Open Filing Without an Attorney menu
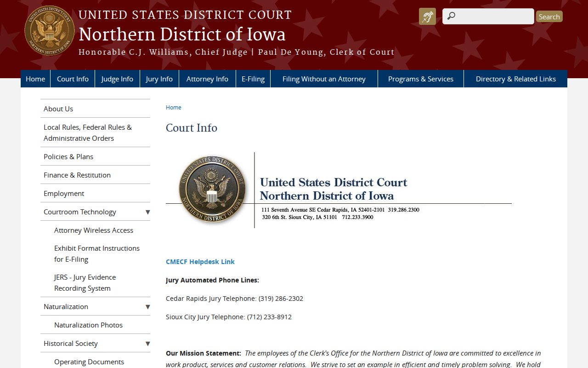The width and height of the screenshot is (588, 368). pyautogui.click(x=324, y=79)
